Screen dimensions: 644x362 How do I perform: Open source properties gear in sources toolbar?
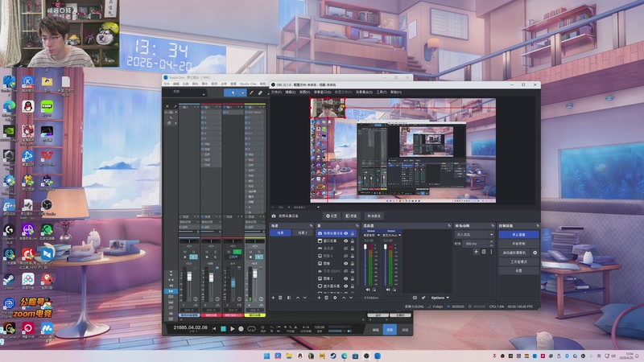[335, 298]
